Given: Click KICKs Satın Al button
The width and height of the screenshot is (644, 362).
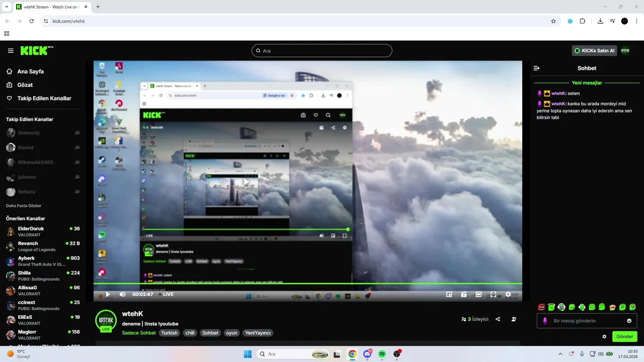Looking at the screenshot, I should (594, 51).
